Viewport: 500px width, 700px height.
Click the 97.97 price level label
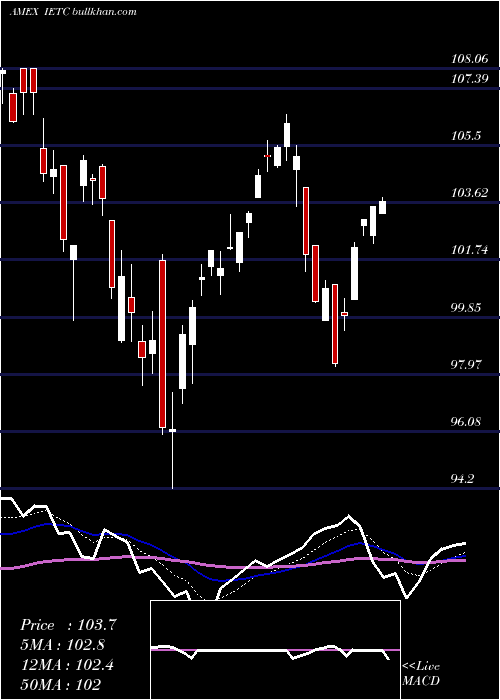[467, 364]
